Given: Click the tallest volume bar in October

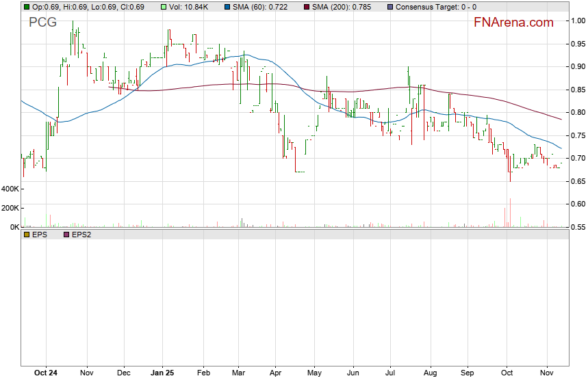Looking at the screenshot, I should 510,213.
